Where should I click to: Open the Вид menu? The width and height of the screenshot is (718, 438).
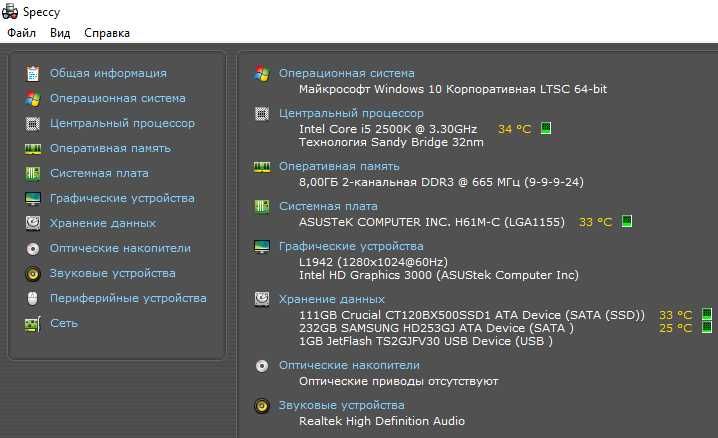(60, 33)
